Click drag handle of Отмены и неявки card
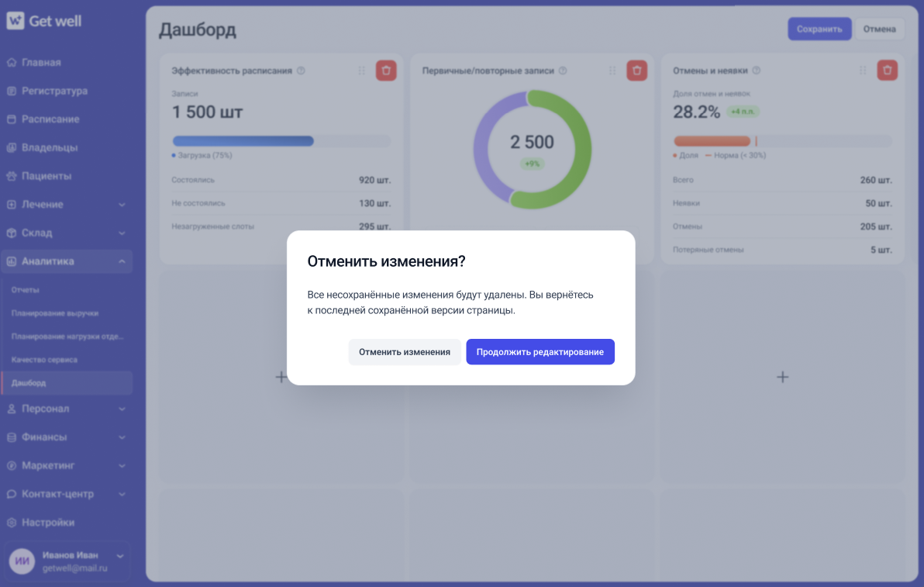The image size is (924, 587). (863, 71)
